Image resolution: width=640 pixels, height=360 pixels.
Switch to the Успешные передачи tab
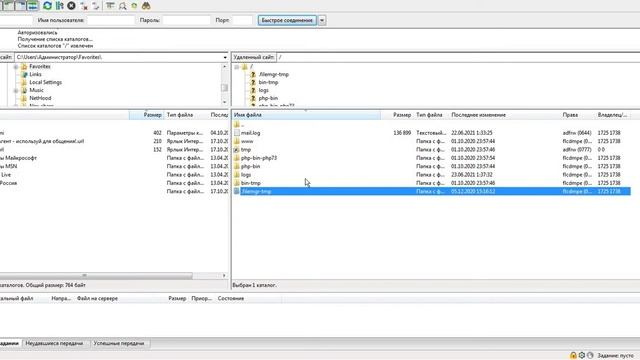pyautogui.click(x=119, y=343)
